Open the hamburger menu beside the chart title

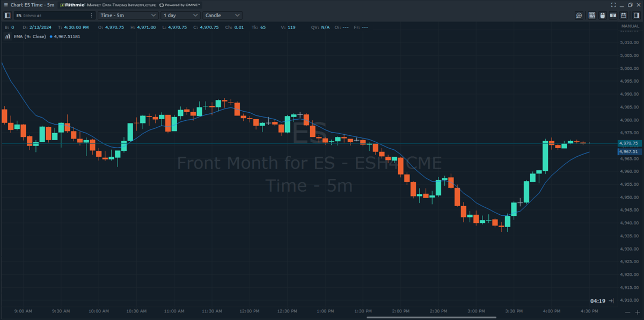point(5,4)
